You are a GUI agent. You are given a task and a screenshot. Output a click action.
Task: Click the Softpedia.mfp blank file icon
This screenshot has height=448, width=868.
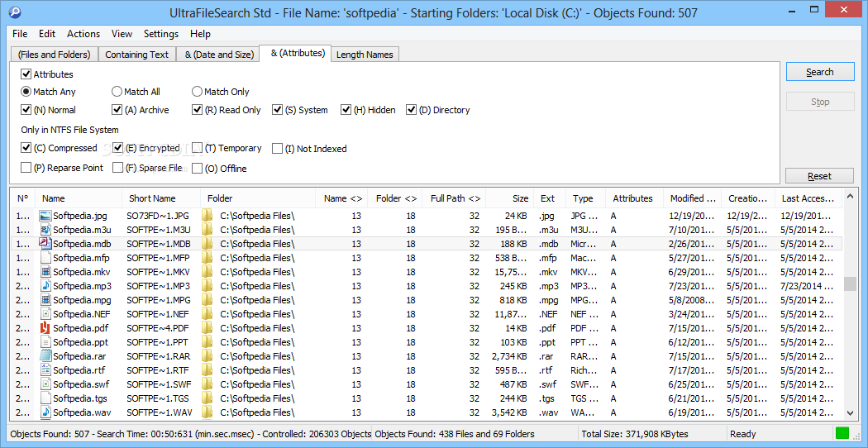tap(45, 258)
